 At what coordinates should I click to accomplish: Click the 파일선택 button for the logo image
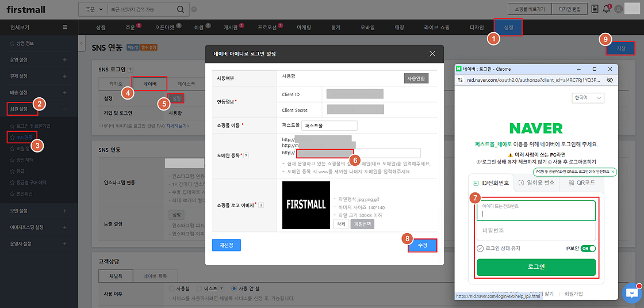click(x=362, y=224)
